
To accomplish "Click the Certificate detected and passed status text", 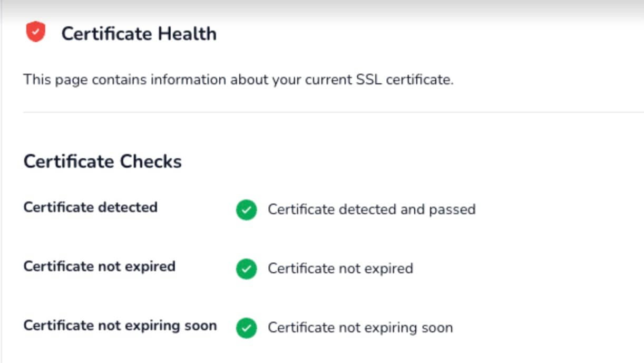I will click(372, 209).
